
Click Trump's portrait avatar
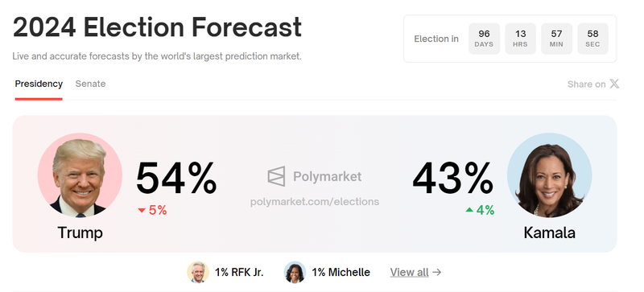pyautogui.click(x=80, y=175)
